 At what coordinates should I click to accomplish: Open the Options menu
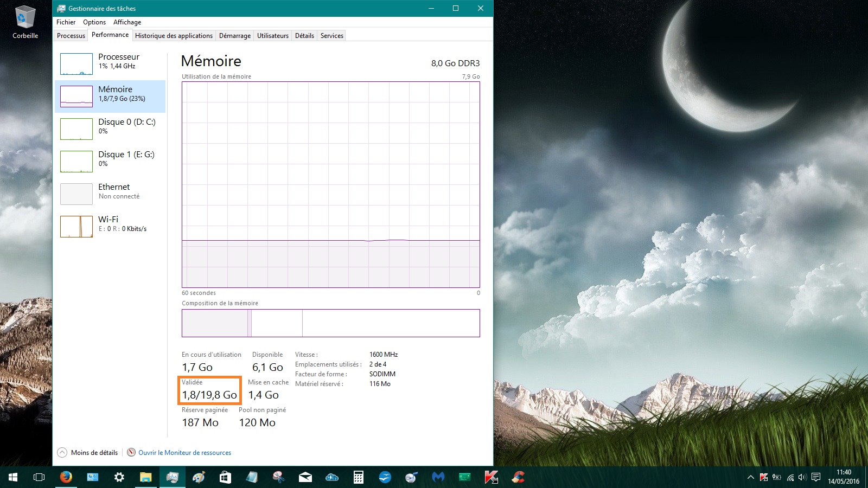(x=94, y=22)
